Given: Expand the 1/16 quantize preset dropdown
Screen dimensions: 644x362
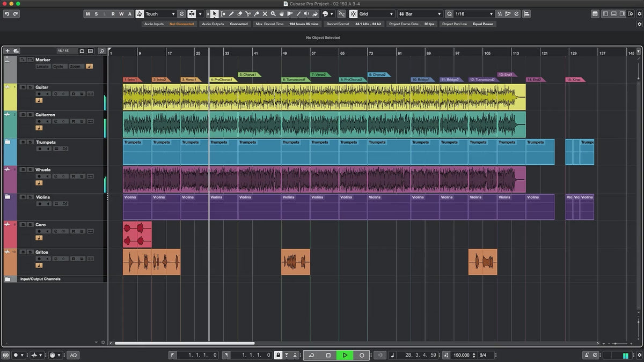Looking at the screenshot, I should tap(472, 14).
